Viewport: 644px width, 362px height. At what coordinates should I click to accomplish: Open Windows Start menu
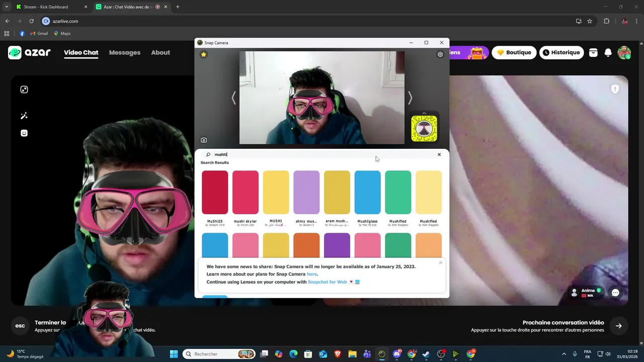[174, 354]
